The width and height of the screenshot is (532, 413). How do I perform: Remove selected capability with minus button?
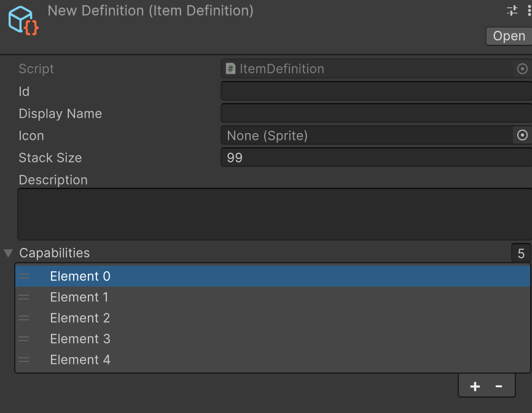click(x=499, y=386)
